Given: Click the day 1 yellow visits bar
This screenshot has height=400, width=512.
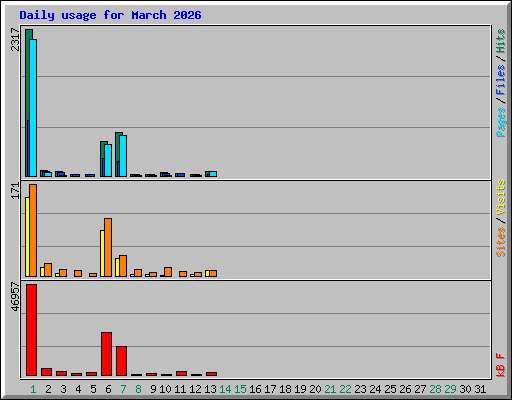Looking at the screenshot, I should (27, 237).
